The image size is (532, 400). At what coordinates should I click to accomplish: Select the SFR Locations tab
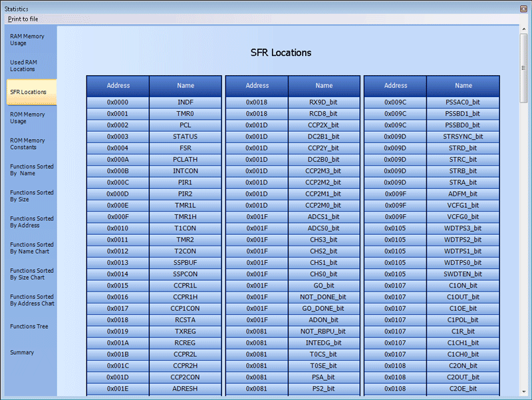31,92
